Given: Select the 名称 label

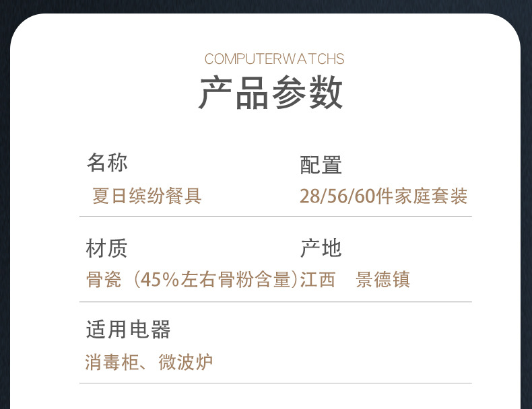Looking at the screenshot, I should [106, 163].
